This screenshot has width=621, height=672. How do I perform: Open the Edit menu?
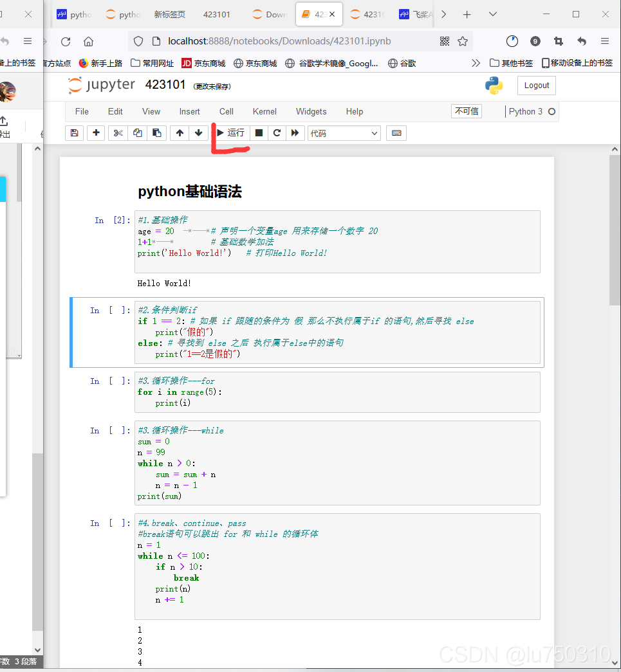(115, 111)
